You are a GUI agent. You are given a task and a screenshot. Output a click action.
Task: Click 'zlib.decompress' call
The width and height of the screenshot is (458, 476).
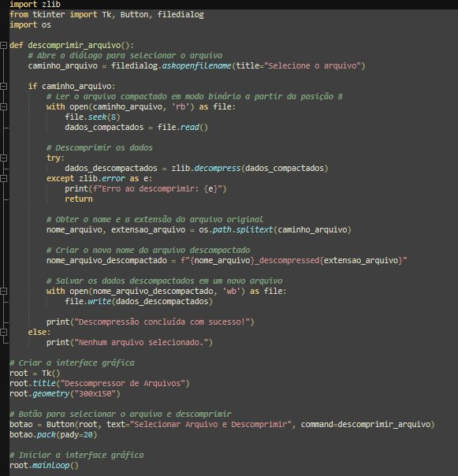(206, 168)
